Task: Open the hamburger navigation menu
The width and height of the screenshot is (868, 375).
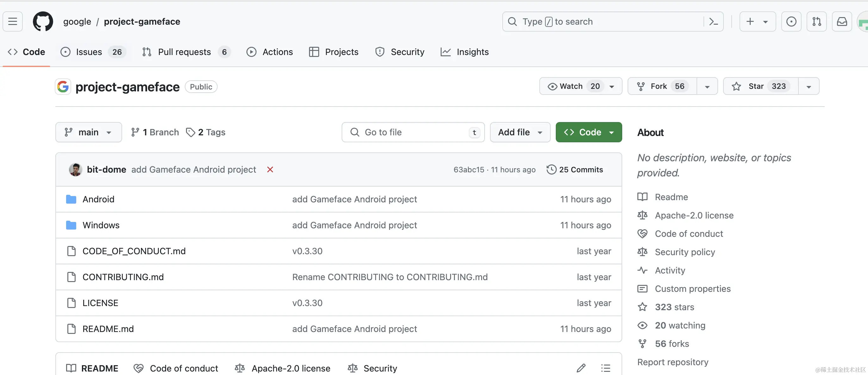Action: point(13,22)
